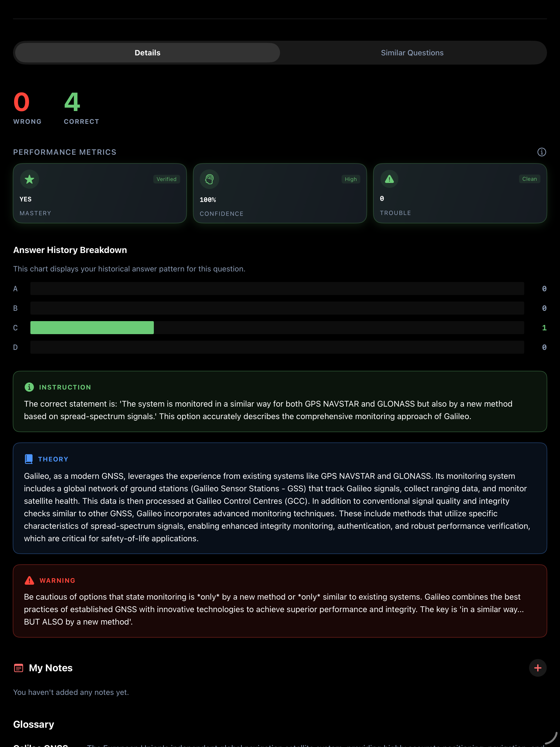Image resolution: width=560 pixels, height=747 pixels.
Task: Switch to the Similar Questions tab
Action: coord(412,52)
